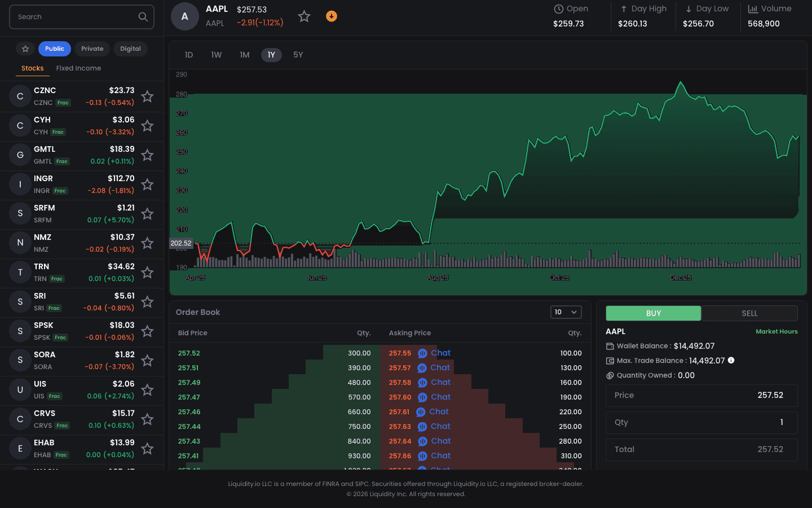
Task: Switch to the Fixed Income tab
Action: coord(78,68)
